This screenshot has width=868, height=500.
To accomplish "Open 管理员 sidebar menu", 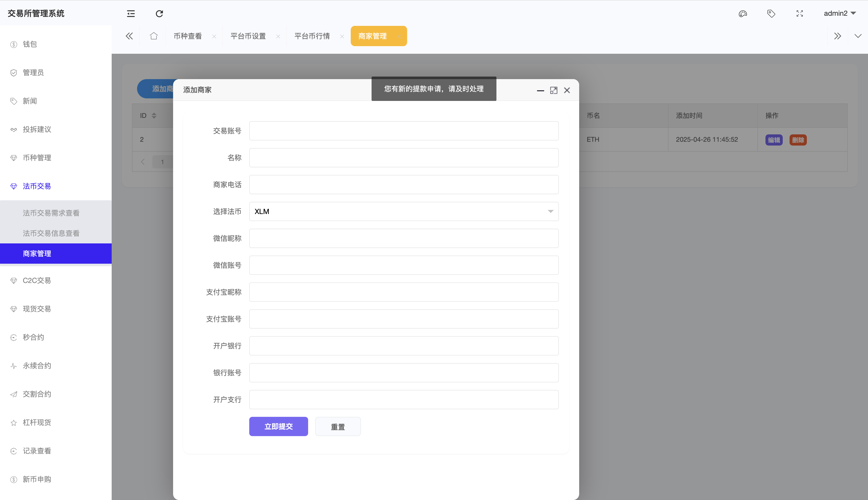I will pyautogui.click(x=56, y=73).
